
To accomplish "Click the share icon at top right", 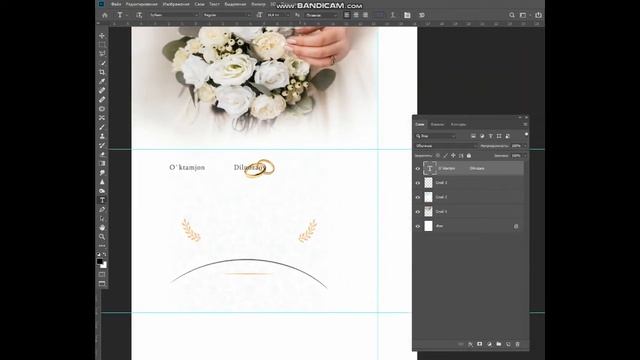I will click(538, 15).
